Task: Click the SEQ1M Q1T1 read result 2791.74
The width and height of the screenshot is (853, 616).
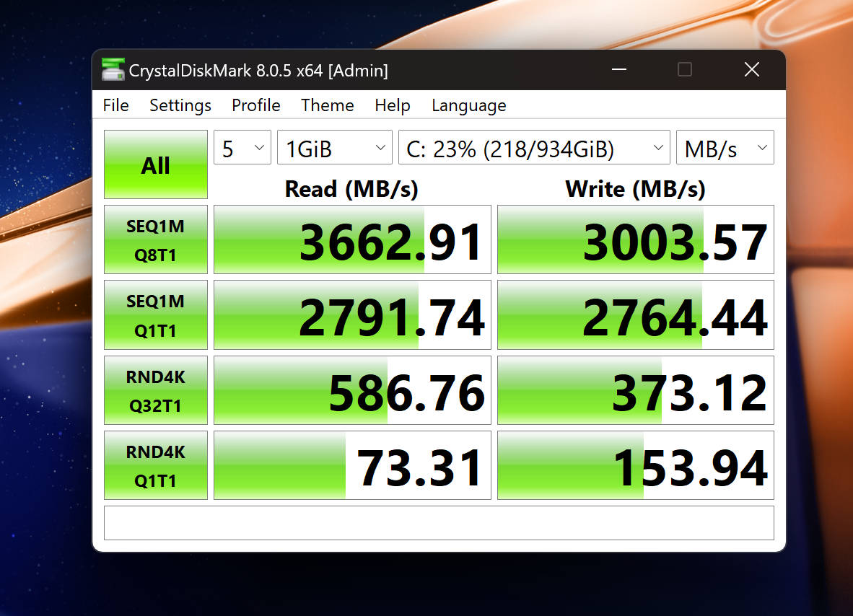Action: [352, 314]
